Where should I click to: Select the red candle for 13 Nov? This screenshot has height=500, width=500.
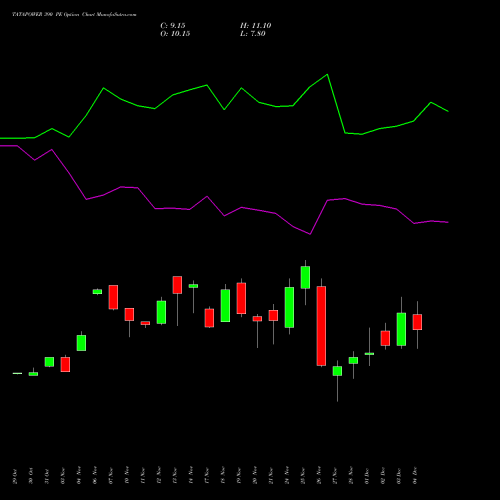point(177,285)
